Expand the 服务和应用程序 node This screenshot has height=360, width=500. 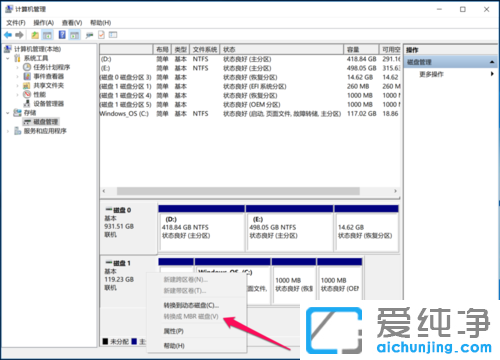(x=8, y=131)
